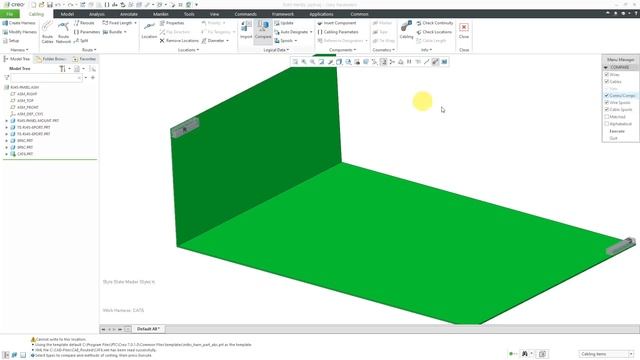This screenshot has width=640, height=360.
Task: Click the Properties location command
Action: pyautogui.click(x=172, y=23)
